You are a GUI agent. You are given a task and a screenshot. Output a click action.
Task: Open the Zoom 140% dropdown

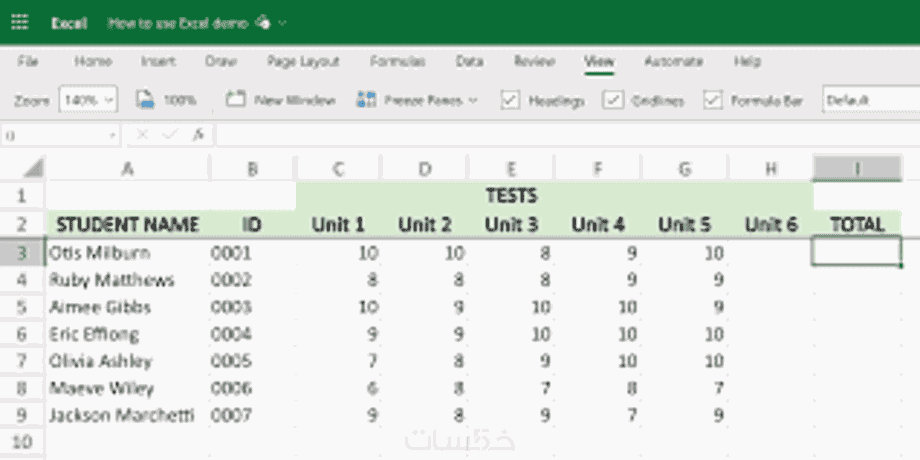[88, 100]
